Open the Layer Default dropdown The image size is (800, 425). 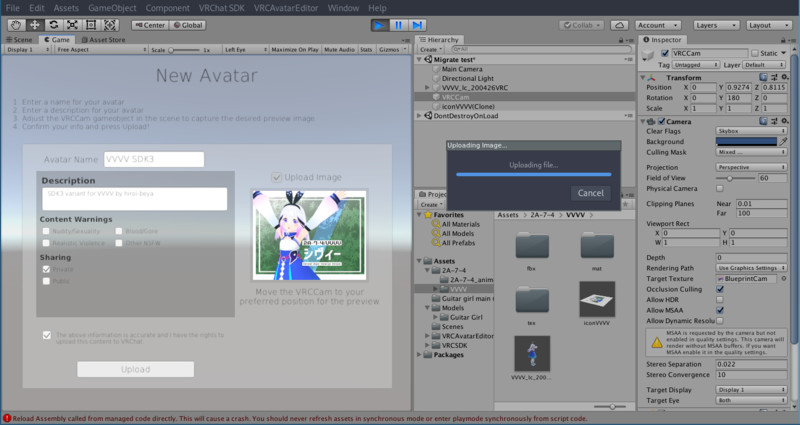[x=764, y=65]
